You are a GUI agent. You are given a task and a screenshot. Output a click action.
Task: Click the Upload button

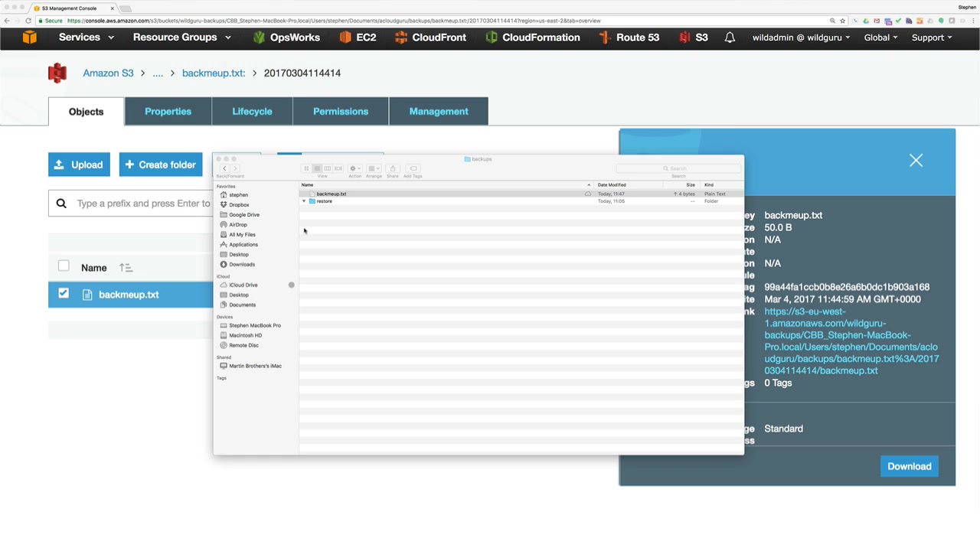(x=79, y=165)
